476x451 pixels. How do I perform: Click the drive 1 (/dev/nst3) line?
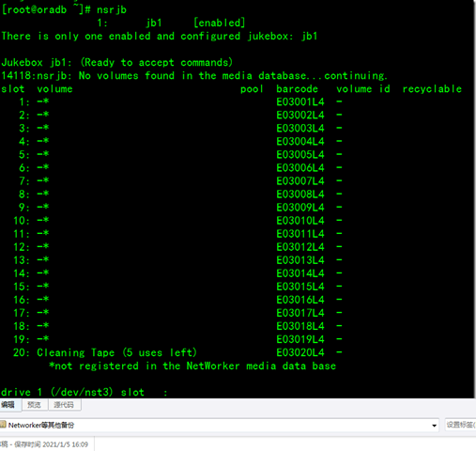pyautogui.click(x=84, y=392)
